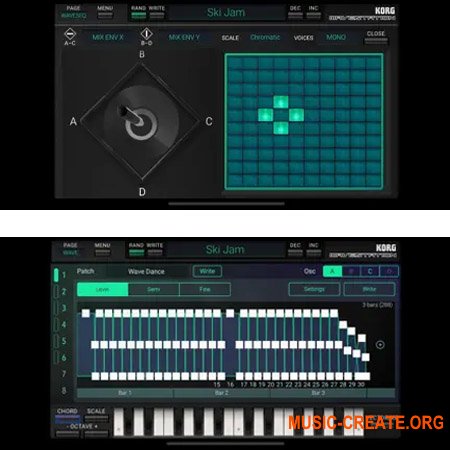This screenshot has width=450, height=450.
Task: Click the circular target icon beside the step grid
Action: (380, 345)
